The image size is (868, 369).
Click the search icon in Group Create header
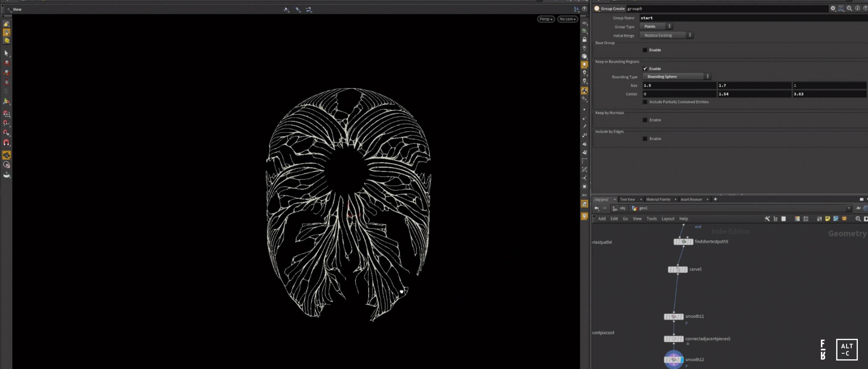[849, 8]
